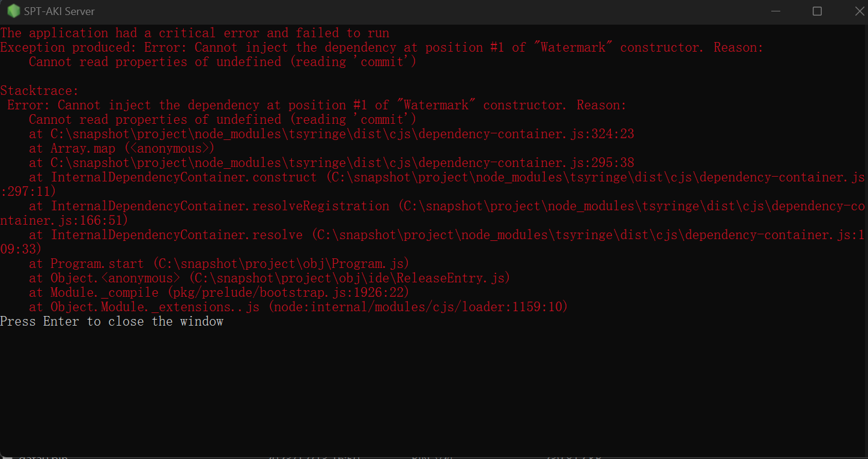868x459 pixels.
Task: Close the SPT-AKI Server console window
Action: tap(858, 11)
